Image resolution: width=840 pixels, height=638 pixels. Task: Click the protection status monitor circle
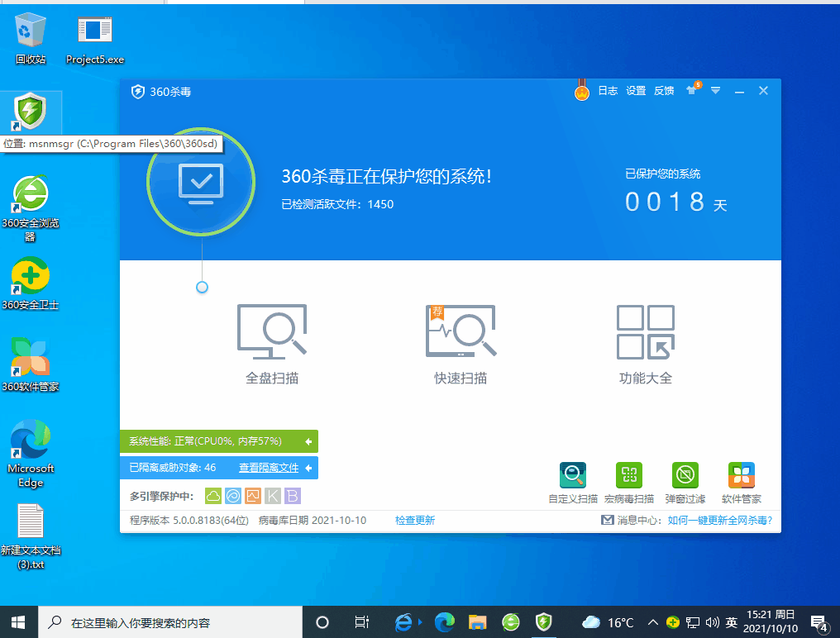point(201,182)
